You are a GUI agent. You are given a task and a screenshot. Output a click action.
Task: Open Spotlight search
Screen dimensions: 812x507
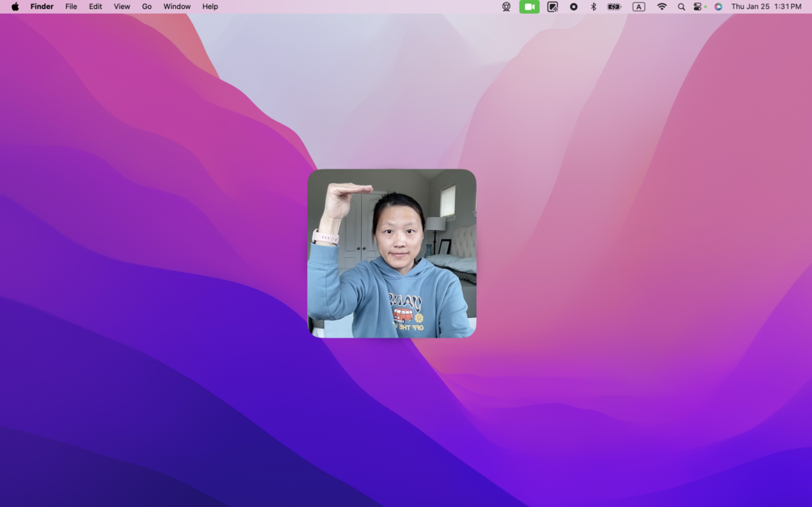(x=681, y=6)
